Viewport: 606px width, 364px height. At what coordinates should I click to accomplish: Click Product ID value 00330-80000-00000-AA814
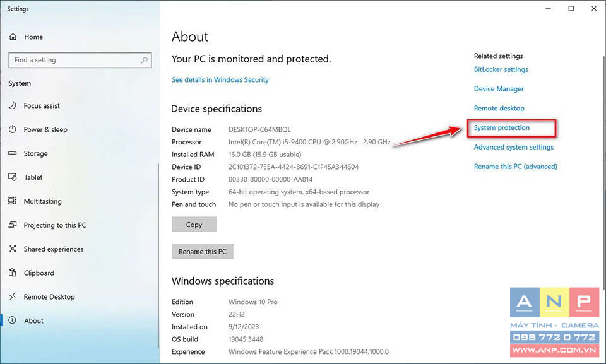(271, 179)
